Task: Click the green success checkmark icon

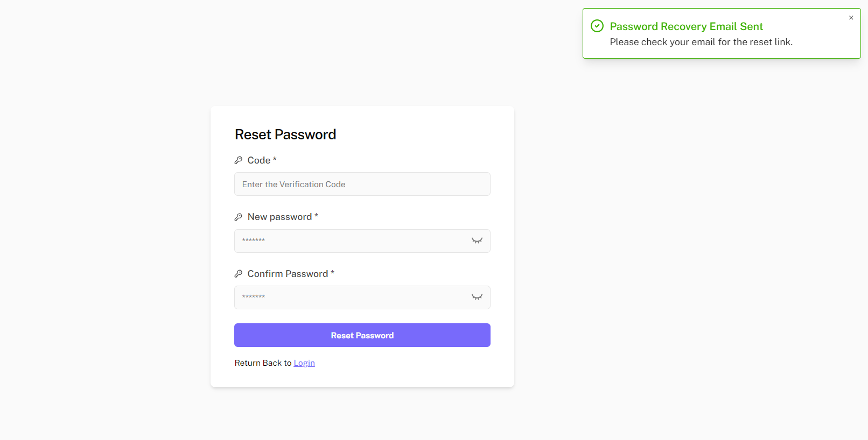Action: 597,26
